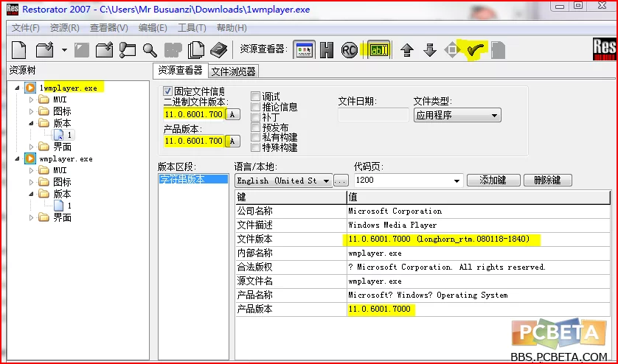Enable the 特殊构建 checkbox
Viewport: 618px width, 364px height.
[255, 147]
